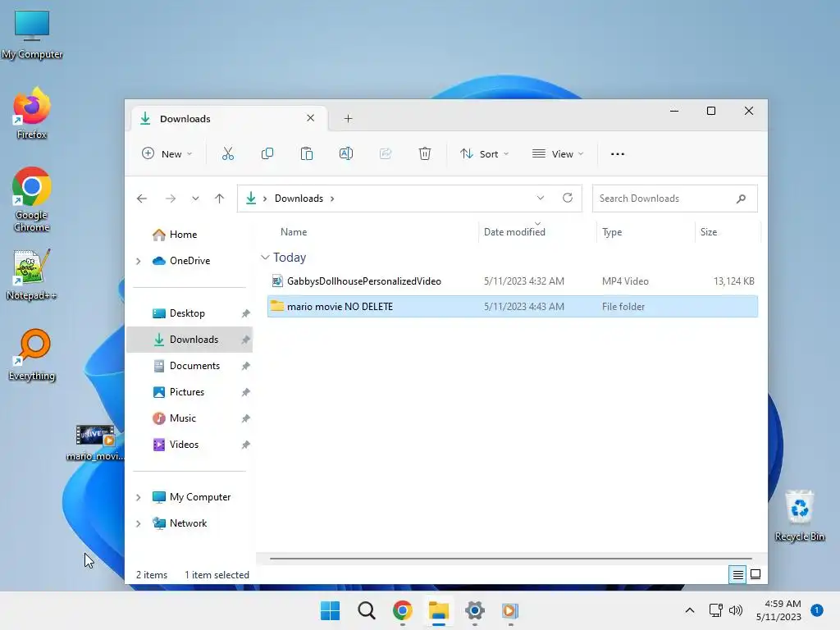840x630 pixels.
Task: Sort by Name column header
Action: pyautogui.click(x=294, y=232)
